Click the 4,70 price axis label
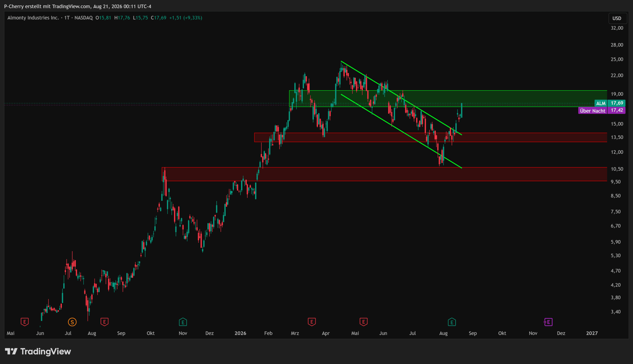 click(616, 271)
